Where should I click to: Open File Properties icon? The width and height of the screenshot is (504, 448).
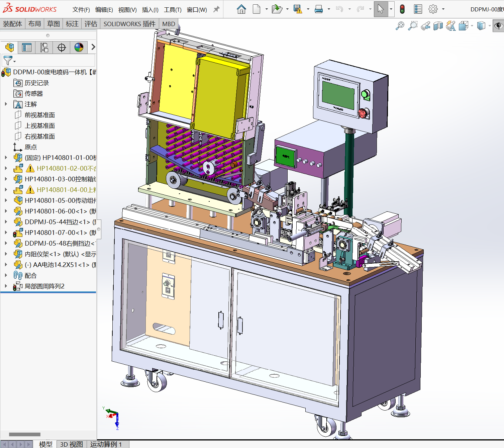[x=418, y=9]
